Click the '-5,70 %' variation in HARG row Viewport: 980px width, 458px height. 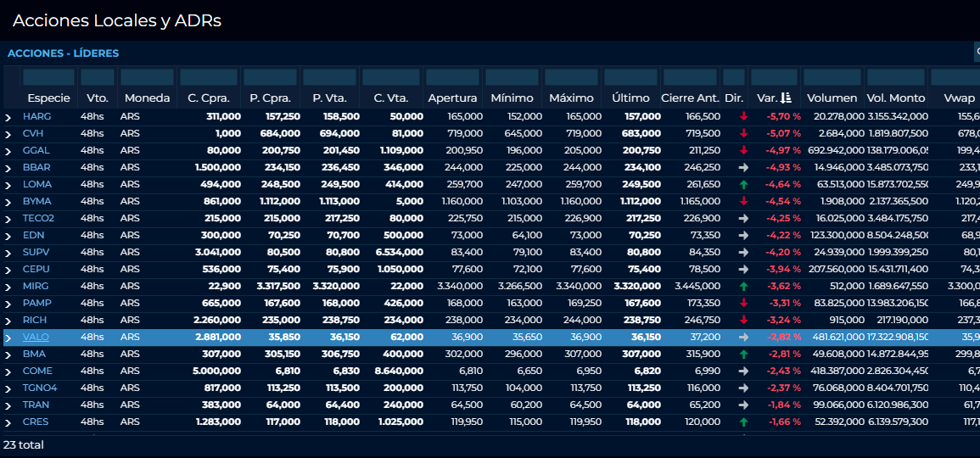pos(784,116)
